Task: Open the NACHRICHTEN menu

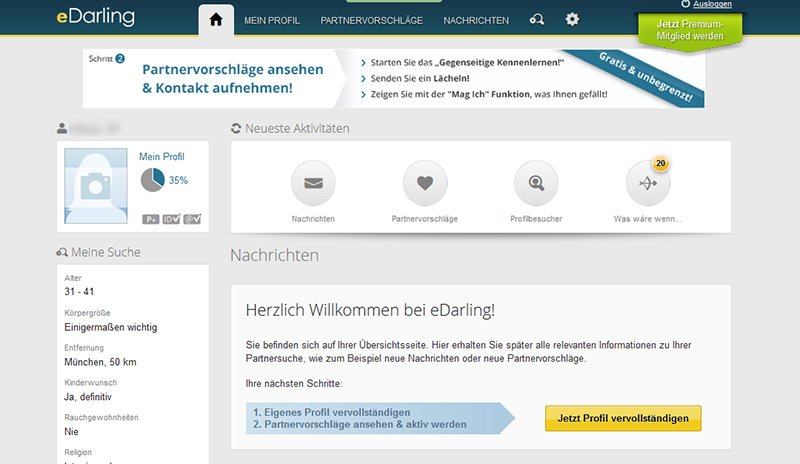Action: [x=476, y=20]
